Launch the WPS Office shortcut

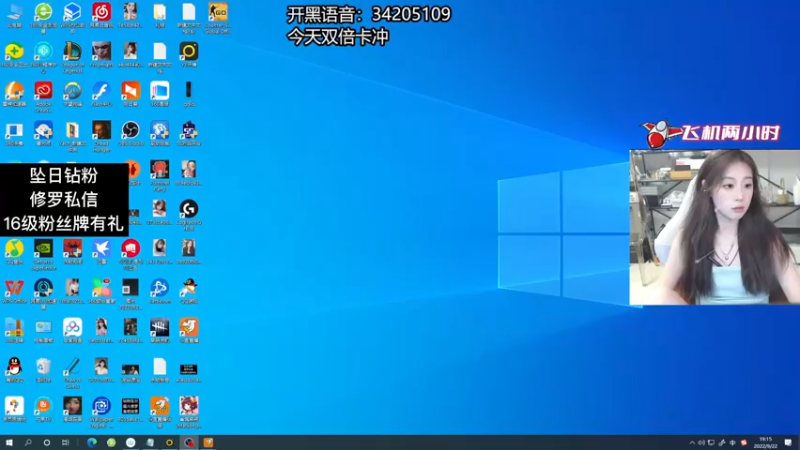tap(14, 288)
